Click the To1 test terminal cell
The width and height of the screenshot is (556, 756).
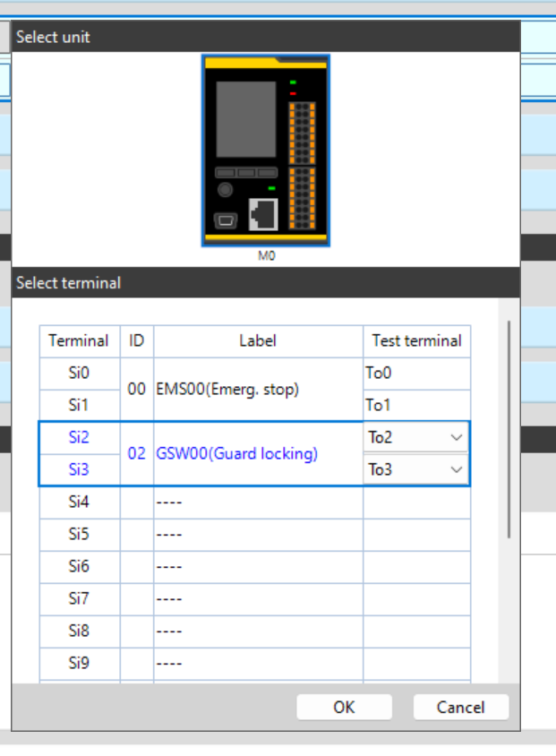[x=416, y=405]
